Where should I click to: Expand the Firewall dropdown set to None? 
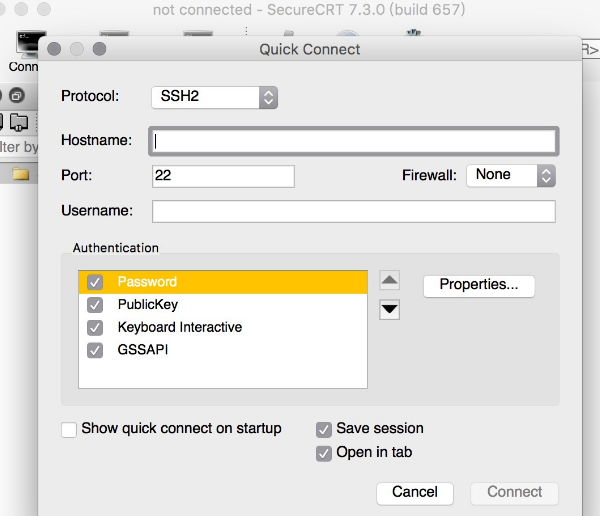click(510, 175)
